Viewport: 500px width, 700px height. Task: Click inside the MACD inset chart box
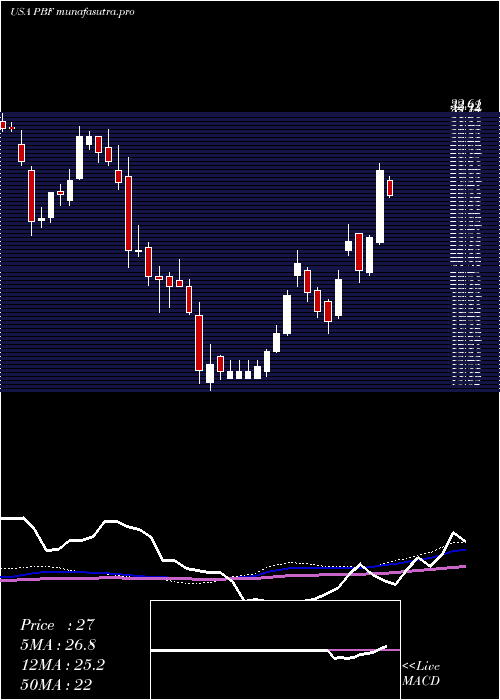(275, 650)
